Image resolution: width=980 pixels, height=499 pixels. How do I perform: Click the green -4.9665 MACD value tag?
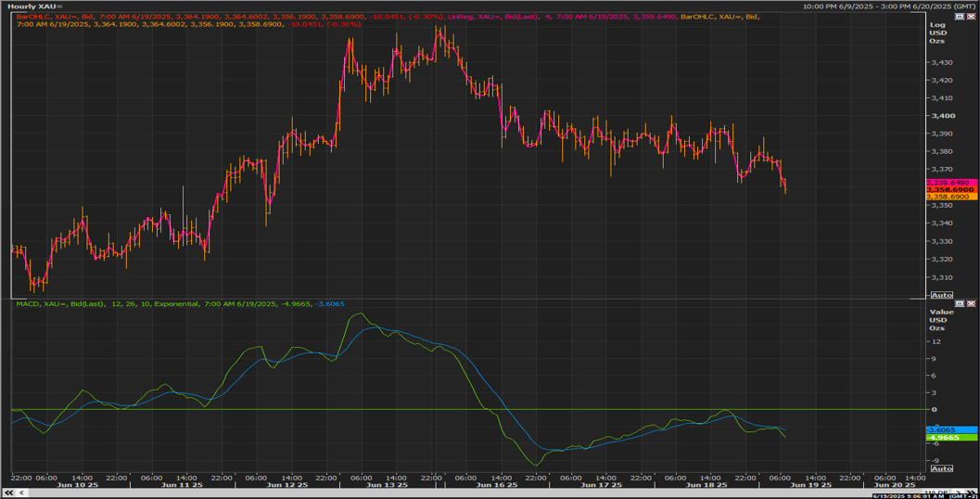pos(951,438)
